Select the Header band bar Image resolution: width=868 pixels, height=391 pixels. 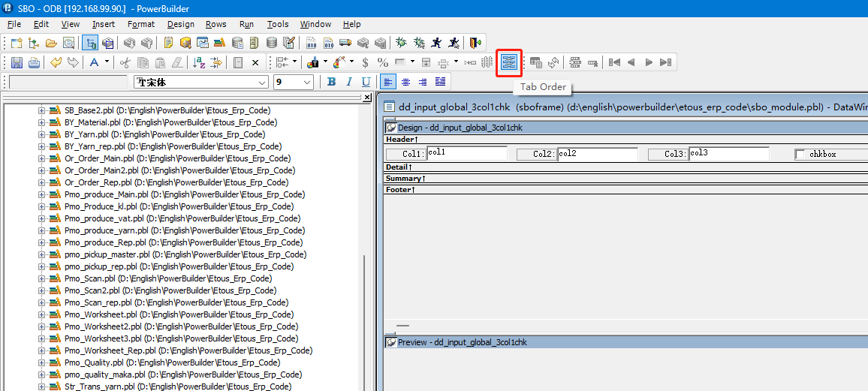click(x=625, y=140)
